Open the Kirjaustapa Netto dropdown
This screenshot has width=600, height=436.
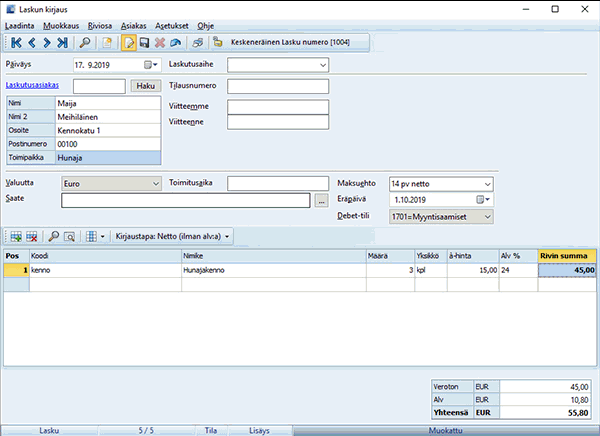171,236
